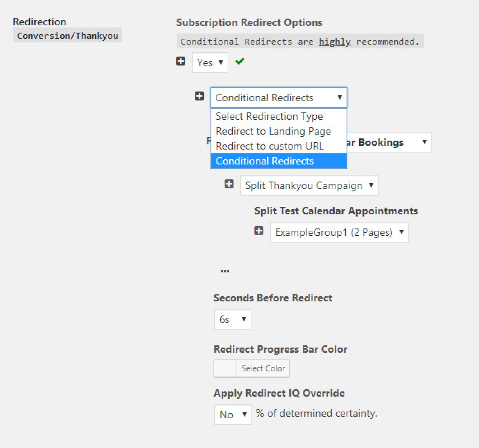Click plus icon beside ExampleGroup1 dropdown

(x=259, y=231)
